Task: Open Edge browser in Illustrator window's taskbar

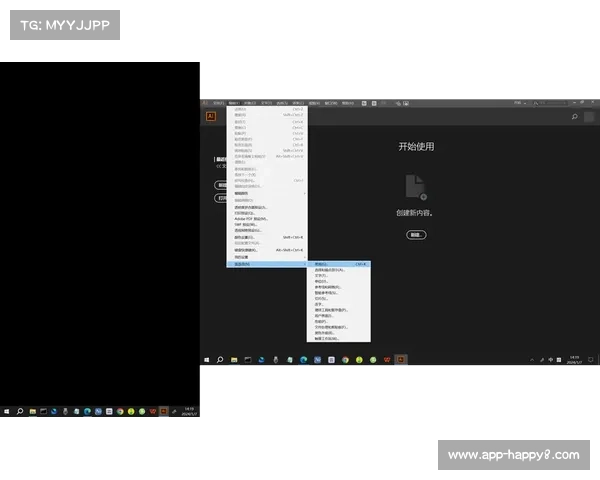Action: tap(303, 360)
